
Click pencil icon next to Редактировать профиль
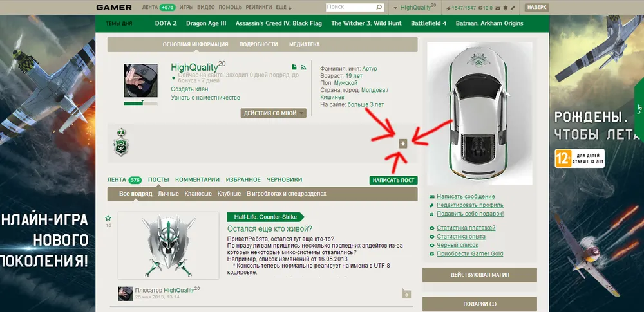[431, 205]
